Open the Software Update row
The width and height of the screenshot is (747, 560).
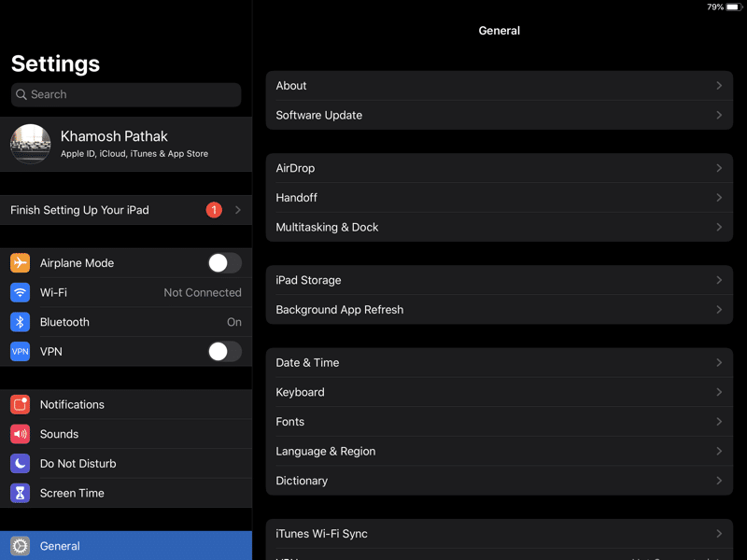[499, 116]
